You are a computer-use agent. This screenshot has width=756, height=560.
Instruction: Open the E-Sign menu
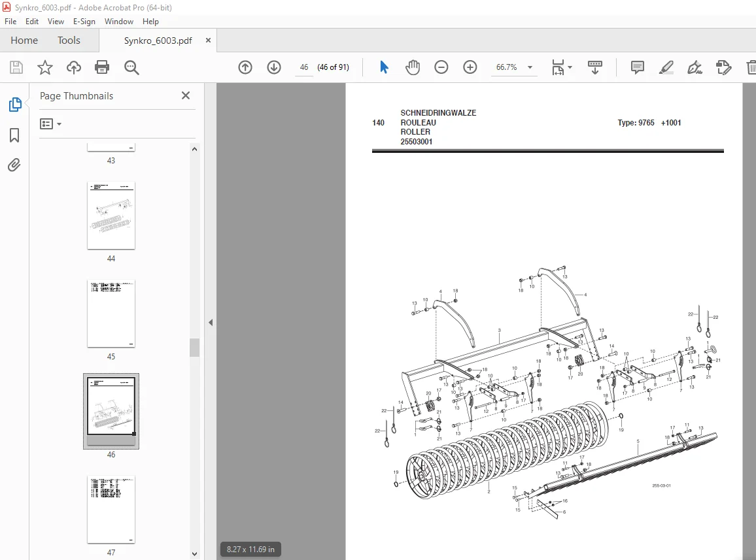click(x=84, y=21)
